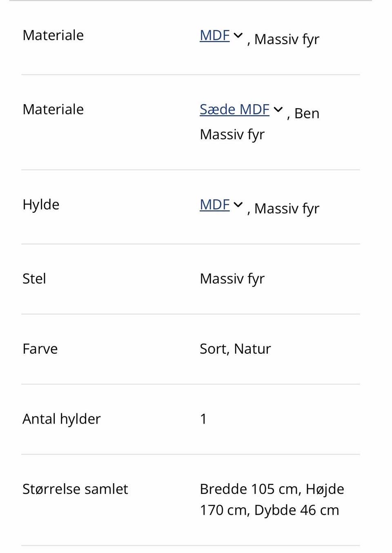The image size is (392, 553).
Task: Expand chevron beside MDF in Hylde row
Action: (x=238, y=205)
